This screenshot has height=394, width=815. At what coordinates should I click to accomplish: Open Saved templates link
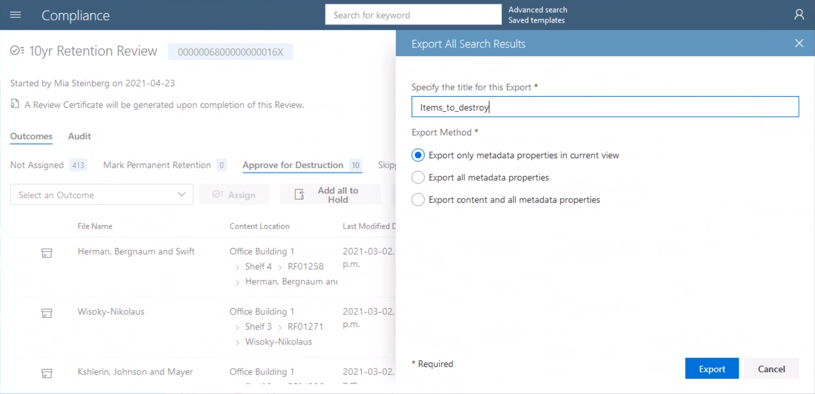pyautogui.click(x=536, y=20)
